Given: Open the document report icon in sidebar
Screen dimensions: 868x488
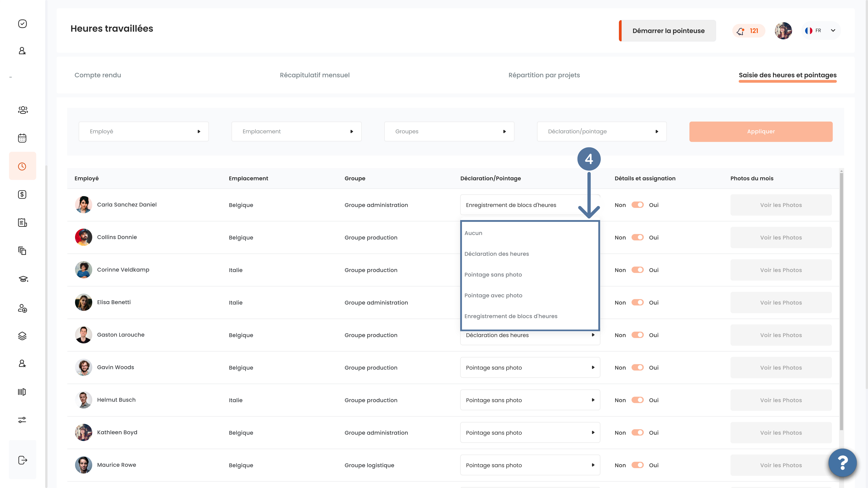Looking at the screenshot, I should pos(22,223).
